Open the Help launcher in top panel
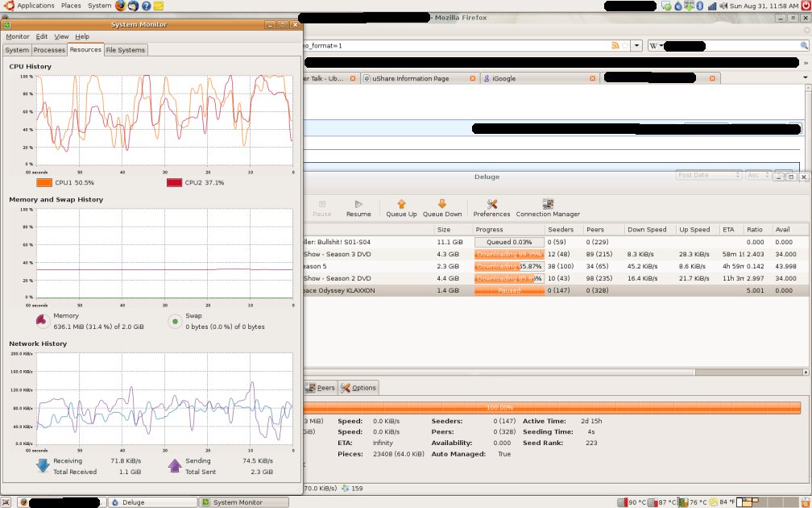 [147, 6]
